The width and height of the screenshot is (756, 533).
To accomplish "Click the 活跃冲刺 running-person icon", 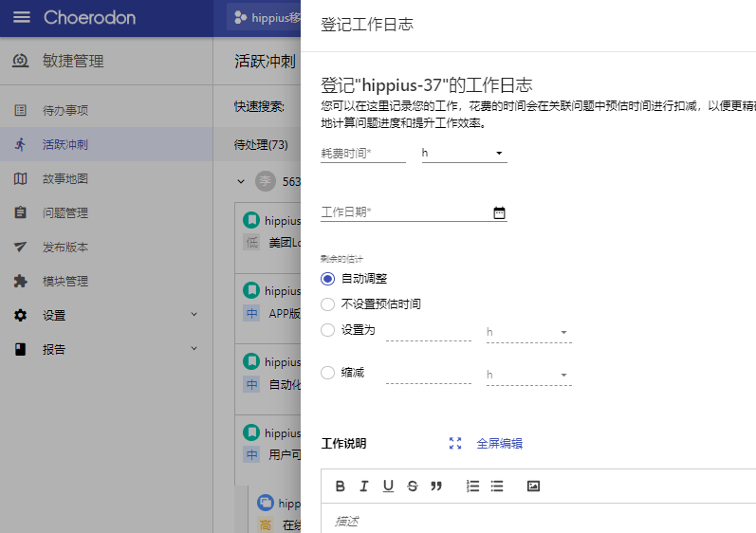I will point(20,144).
